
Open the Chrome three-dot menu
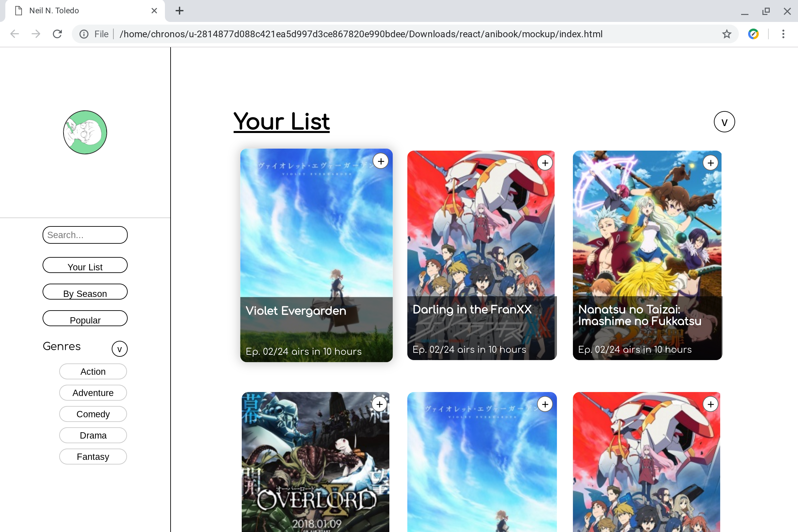click(x=783, y=34)
